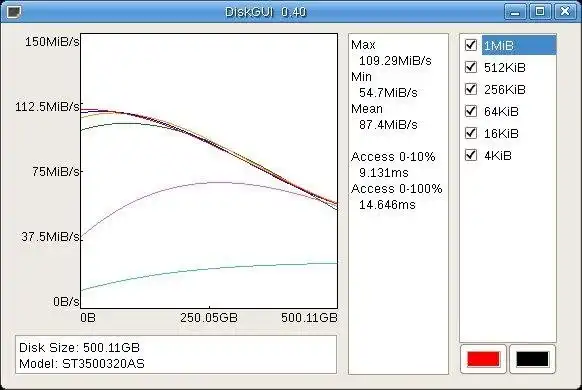Toggle the 256KiB checkbox
Screen dimensions: 582x390
(x=471, y=89)
